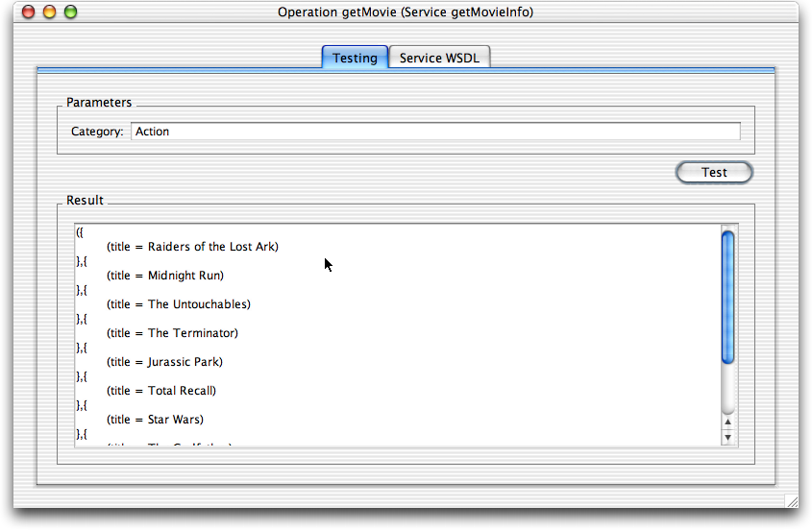Click the Result group label

pos(85,201)
